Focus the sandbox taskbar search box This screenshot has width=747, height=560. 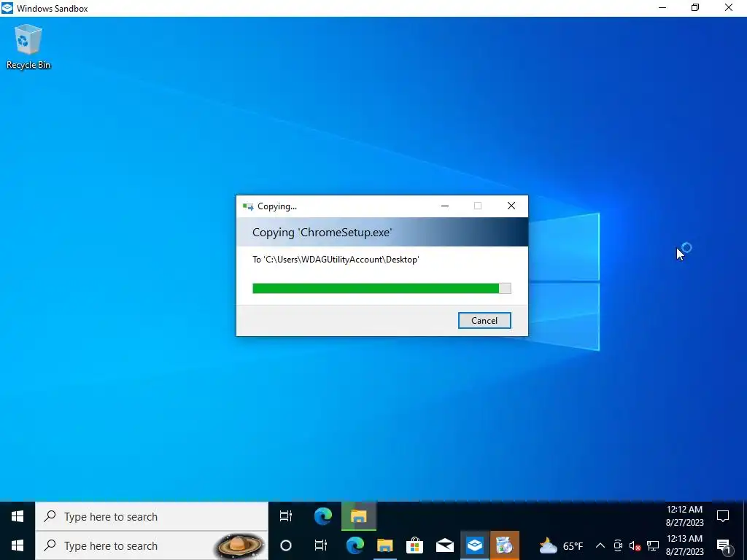(x=152, y=516)
